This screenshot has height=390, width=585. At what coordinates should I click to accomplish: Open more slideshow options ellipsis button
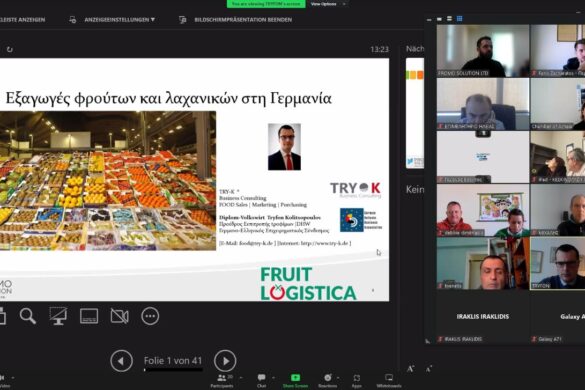150,316
